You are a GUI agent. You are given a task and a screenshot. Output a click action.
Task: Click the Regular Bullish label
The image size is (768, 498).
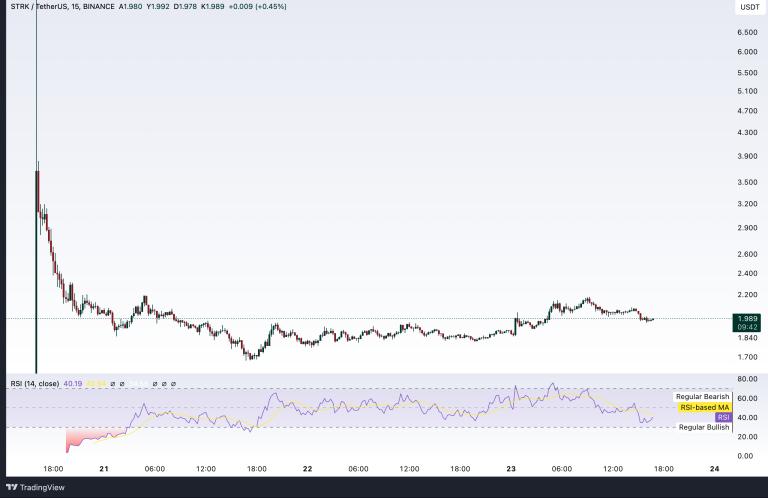705,427
